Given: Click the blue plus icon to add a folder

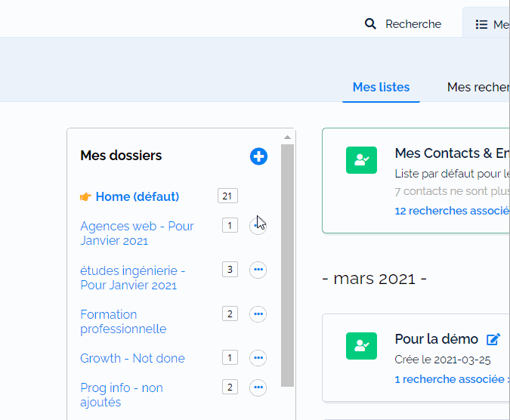Looking at the screenshot, I should 258,156.
